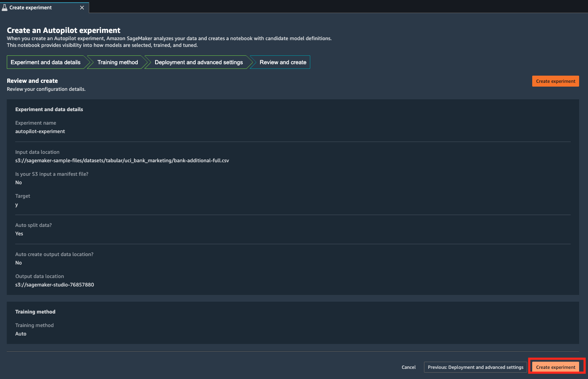Select the Create experiment tab title
The image size is (588, 379).
coord(30,8)
